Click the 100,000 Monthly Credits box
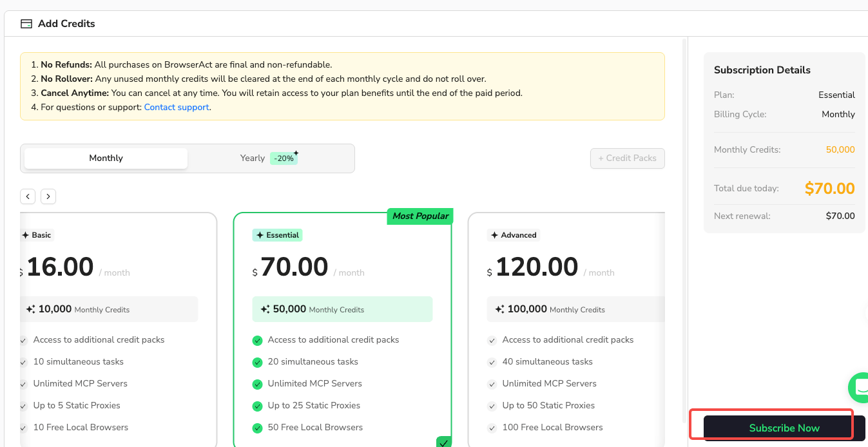 coord(576,309)
